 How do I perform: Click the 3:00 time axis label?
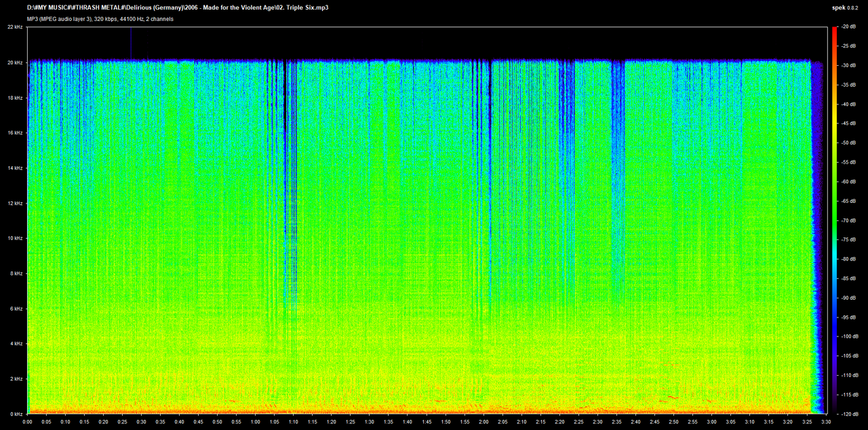pyautogui.click(x=711, y=422)
